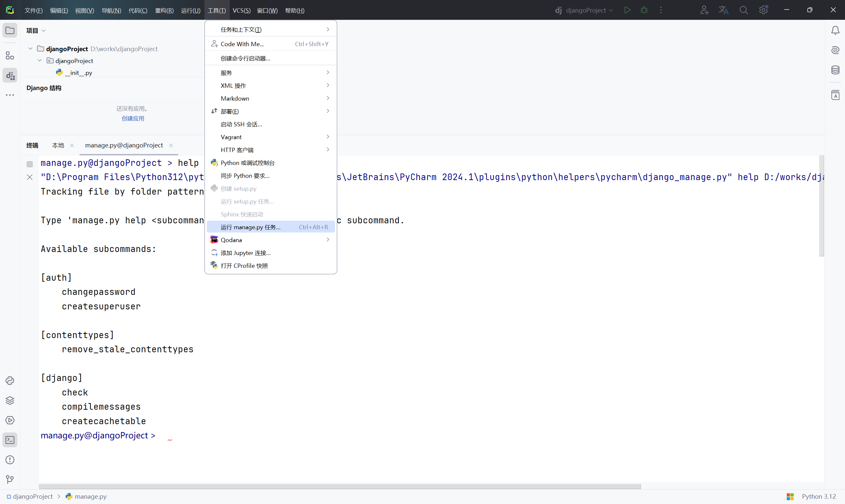This screenshot has height=504, width=845.
Task: Expand the Markdown submenu
Action: click(270, 99)
